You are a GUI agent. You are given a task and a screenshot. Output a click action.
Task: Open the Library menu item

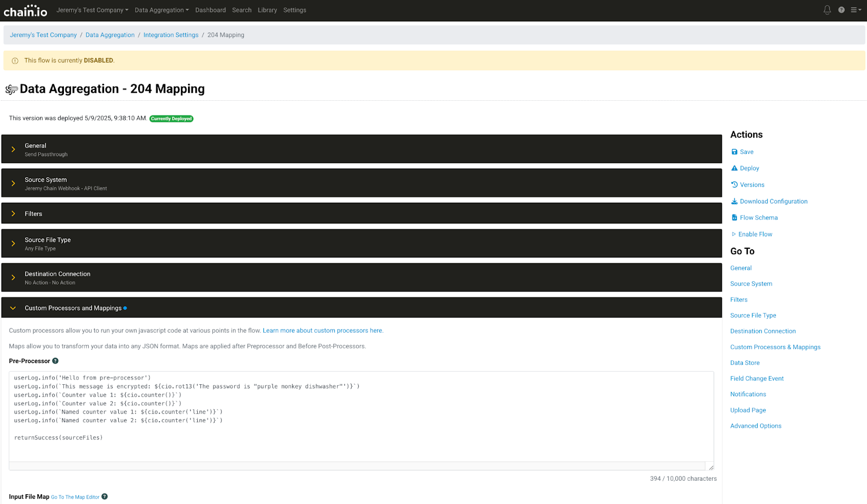[x=267, y=10]
